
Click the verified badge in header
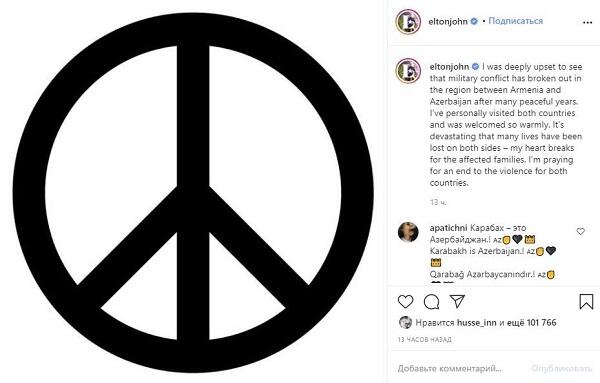(x=474, y=21)
